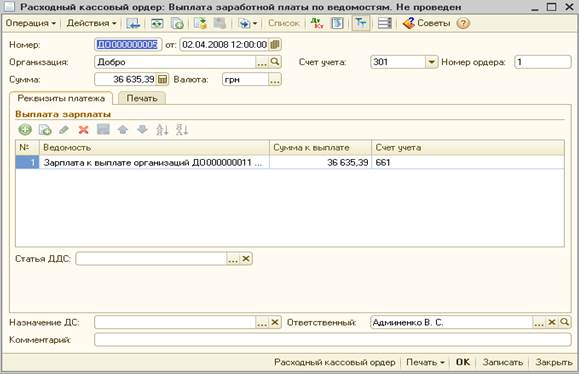Click the Ответственный field Админенко В. С.
579x374 pixels.
click(x=451, y=322)
